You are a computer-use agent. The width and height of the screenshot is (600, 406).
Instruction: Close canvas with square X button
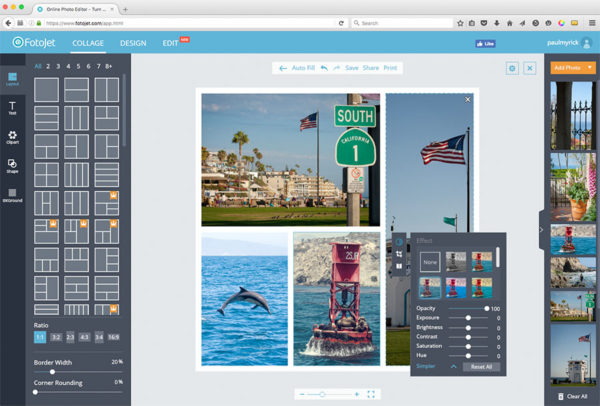[530, 68]
